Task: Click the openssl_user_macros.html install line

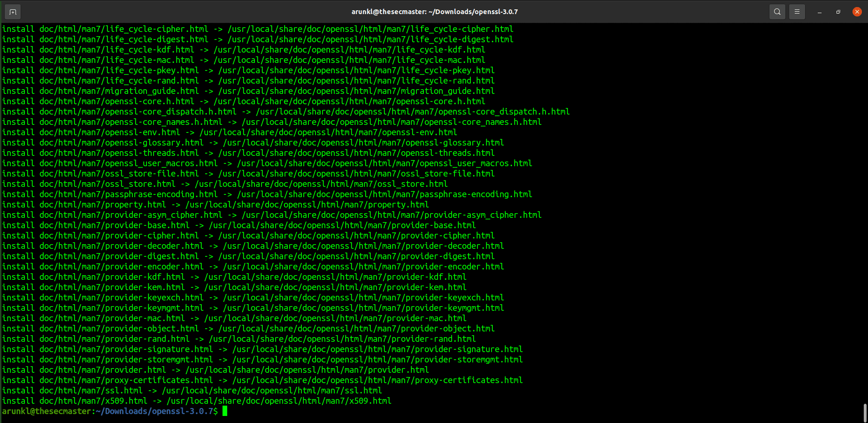Action: pyautogui.click(x=267, y=163)
